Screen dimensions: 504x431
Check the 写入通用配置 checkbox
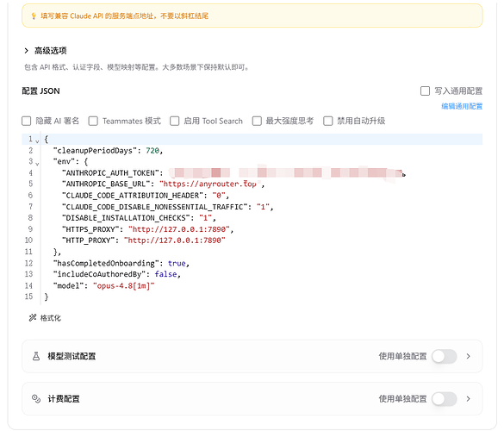(425, 91)
